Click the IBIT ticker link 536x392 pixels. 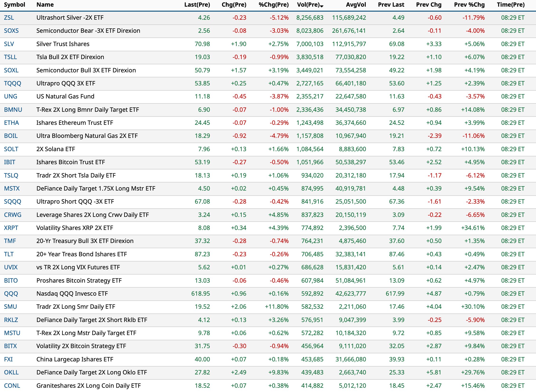(x=9, y=162)
